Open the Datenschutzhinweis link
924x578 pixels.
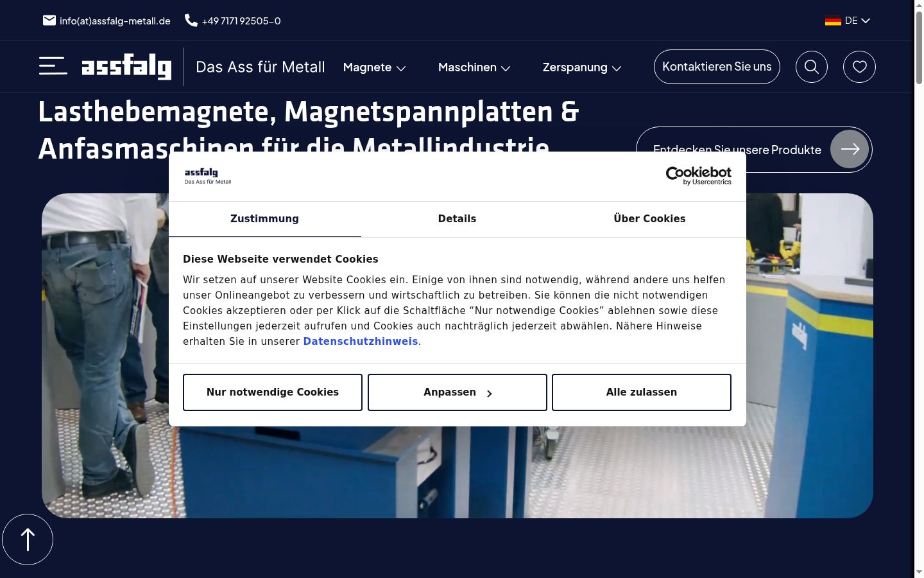click(x=361, y=342)
